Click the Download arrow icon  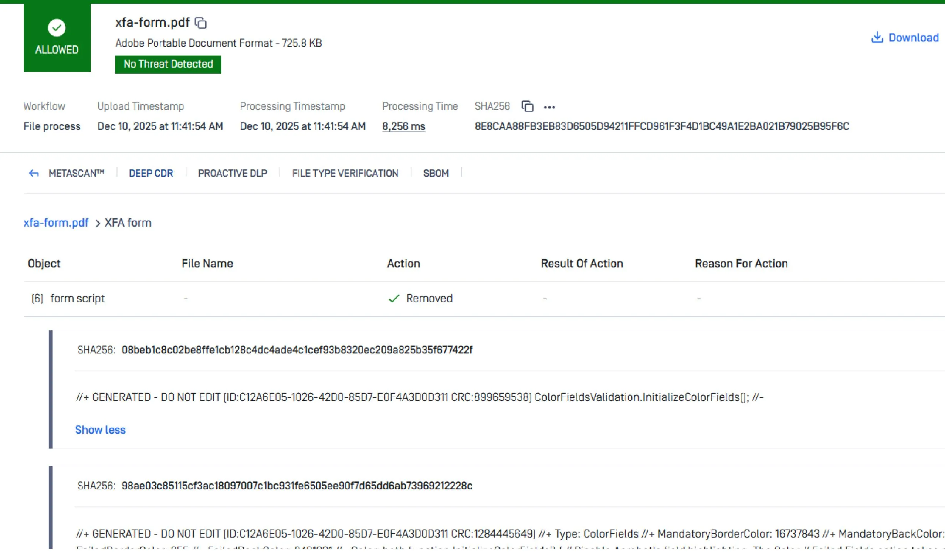[x=877, y=37]
